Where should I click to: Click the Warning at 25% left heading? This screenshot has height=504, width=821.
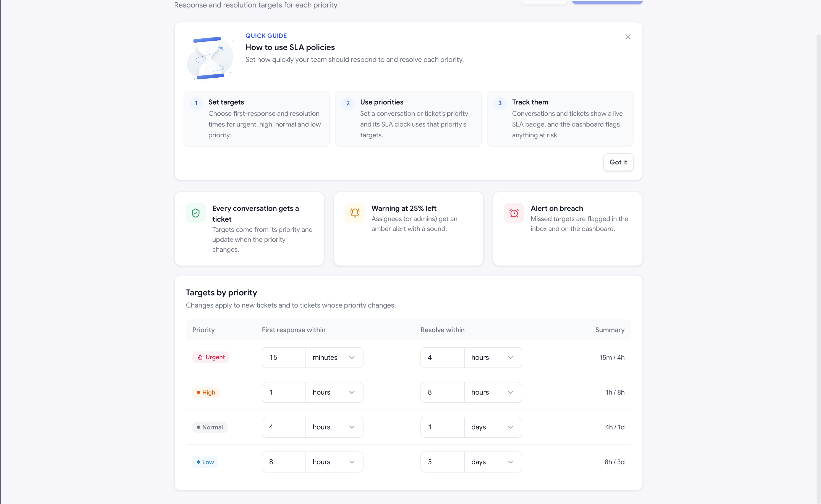click(404, 208)
